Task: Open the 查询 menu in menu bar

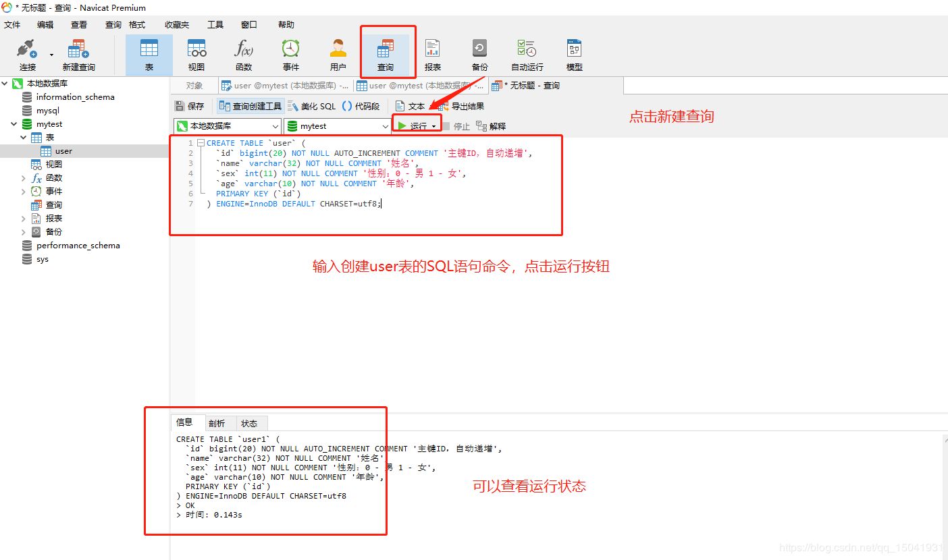Action: (x=113, y=25)
